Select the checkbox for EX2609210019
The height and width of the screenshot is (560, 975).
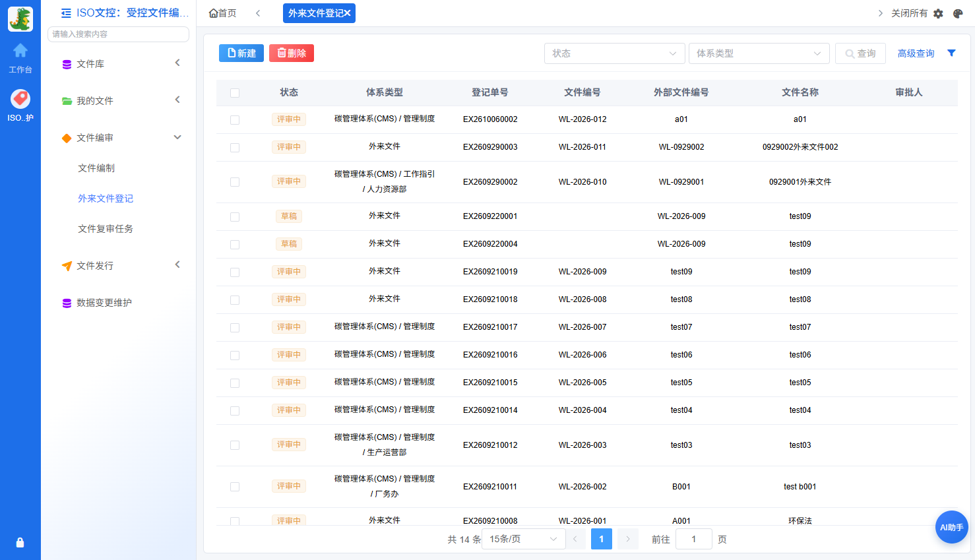235,272
